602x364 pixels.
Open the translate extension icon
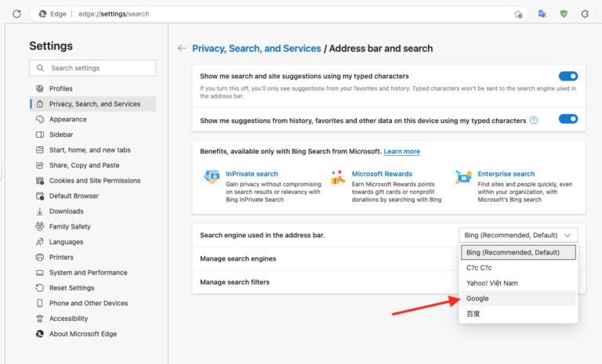[x=542, y=14]
